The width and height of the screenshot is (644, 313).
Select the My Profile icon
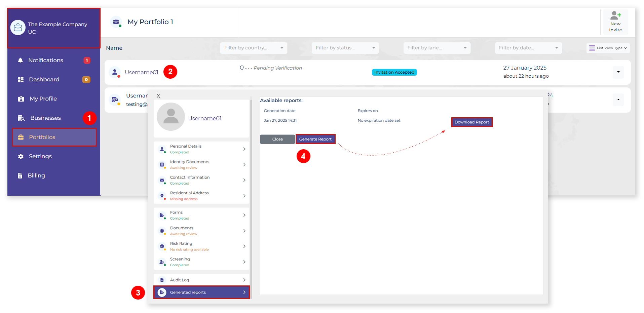[x=20, y=99]
